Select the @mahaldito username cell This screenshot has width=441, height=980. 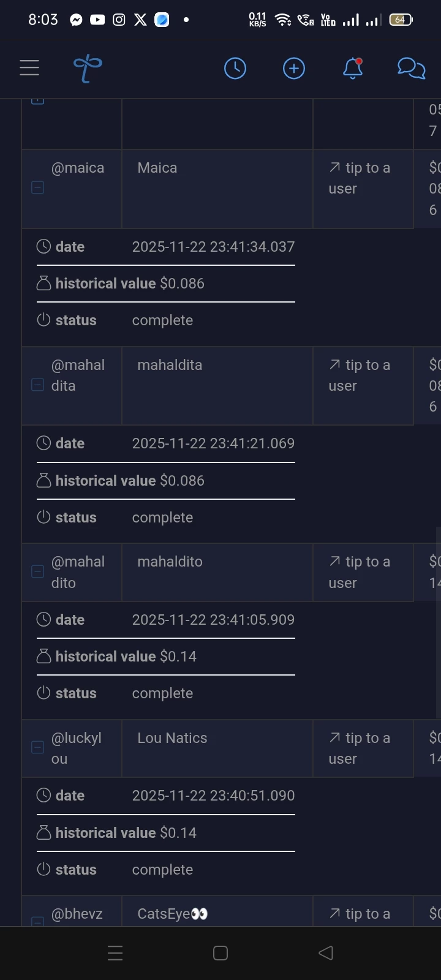pos(78,572)
